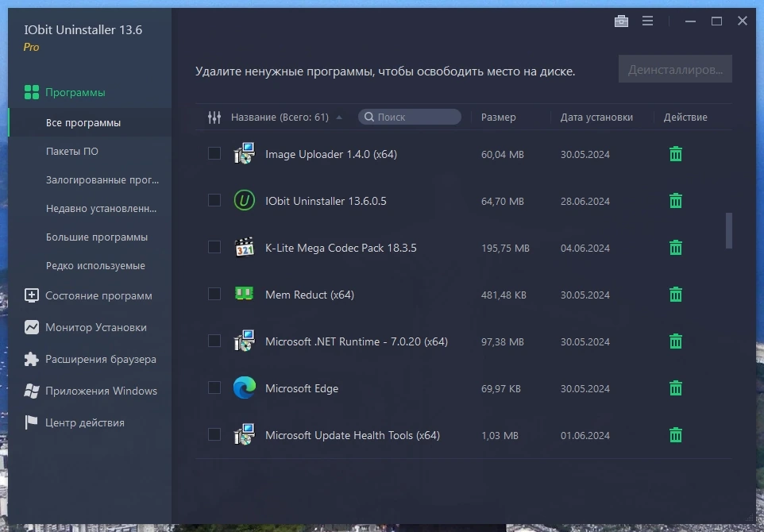Click the Mem Reduct program icon

click(244, 293)
